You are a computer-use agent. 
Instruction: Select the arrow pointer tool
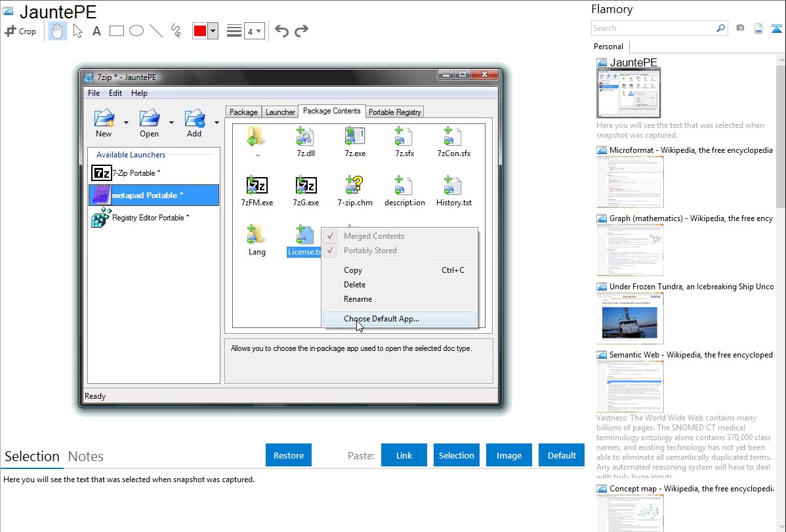click(77, 31)
